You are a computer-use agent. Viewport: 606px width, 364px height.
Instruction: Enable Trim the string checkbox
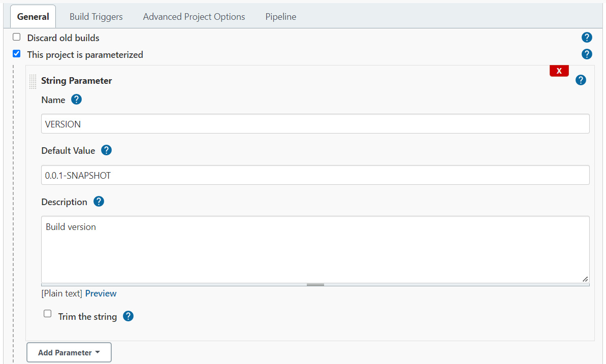tap(48, 314)
